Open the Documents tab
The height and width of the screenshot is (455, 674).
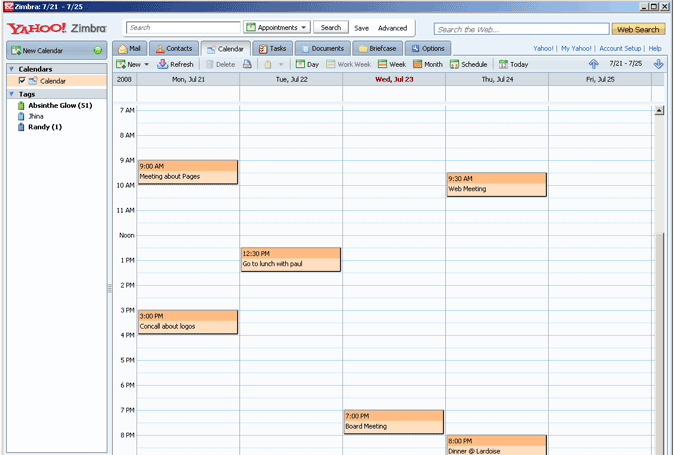(322, 49)
